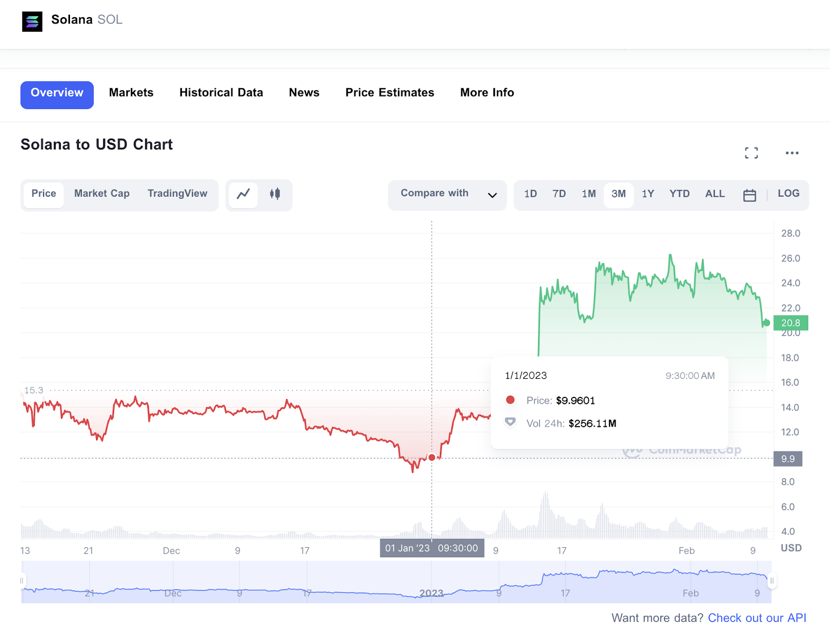Open the Overview tab

coord(57,95)
